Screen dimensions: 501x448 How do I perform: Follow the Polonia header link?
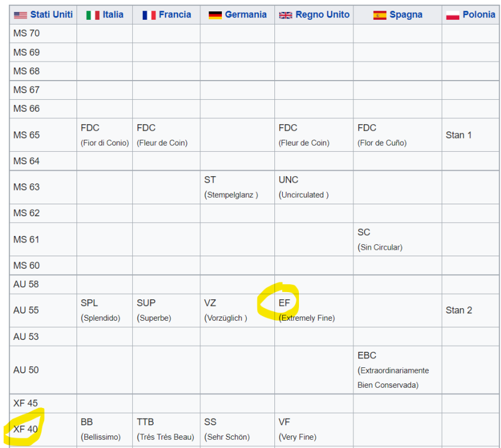478,14
